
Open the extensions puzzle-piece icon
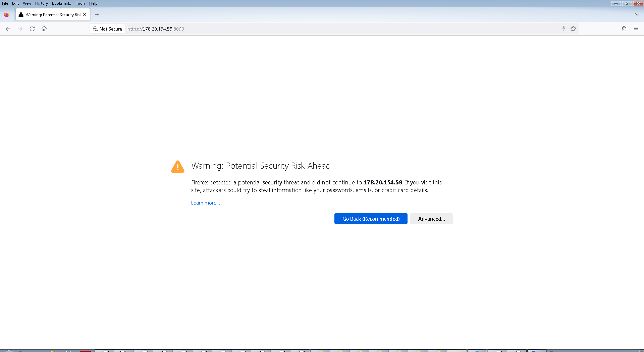tap(624, 29)
